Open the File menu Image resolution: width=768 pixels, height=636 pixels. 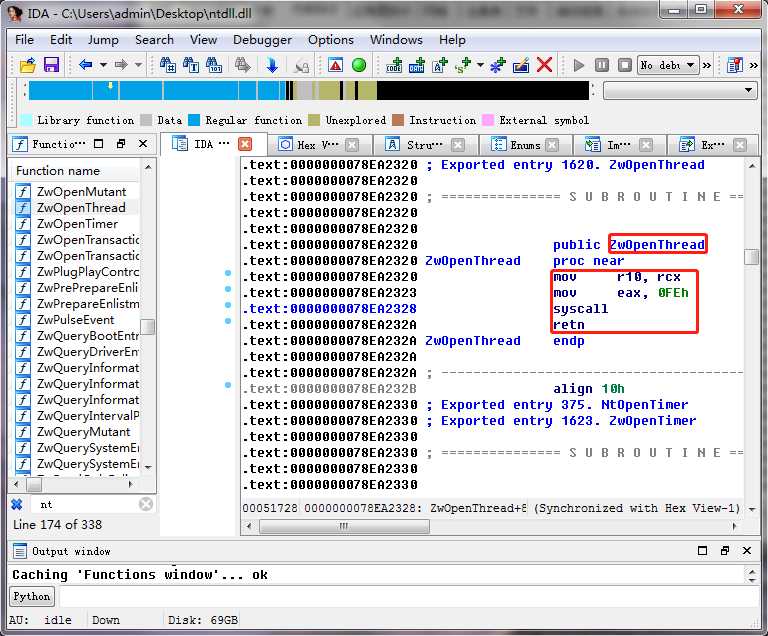coord(24,40)
